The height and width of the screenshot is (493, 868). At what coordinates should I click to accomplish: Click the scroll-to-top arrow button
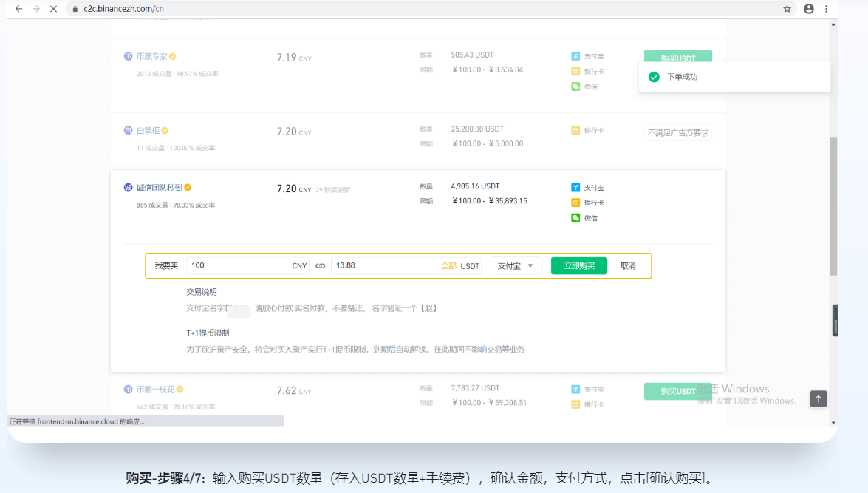pos(818,398)
